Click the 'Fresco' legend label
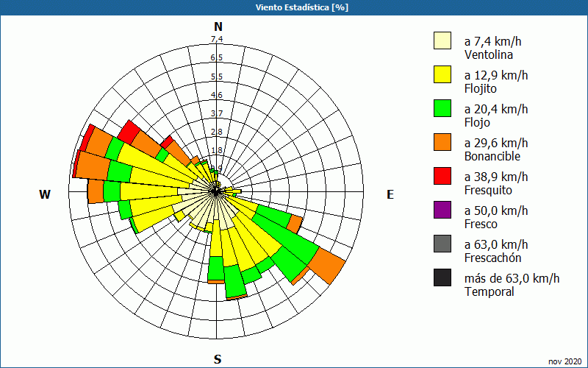 (481, 224)
